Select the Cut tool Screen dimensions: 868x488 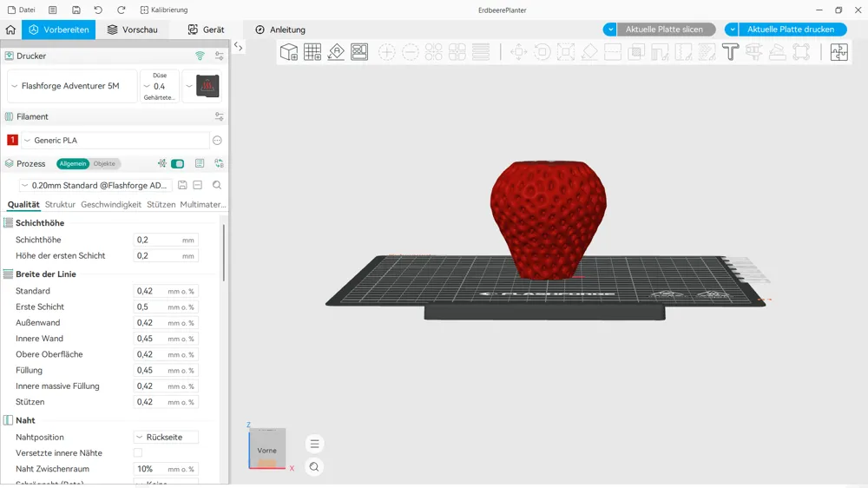[x=613, y=52]
